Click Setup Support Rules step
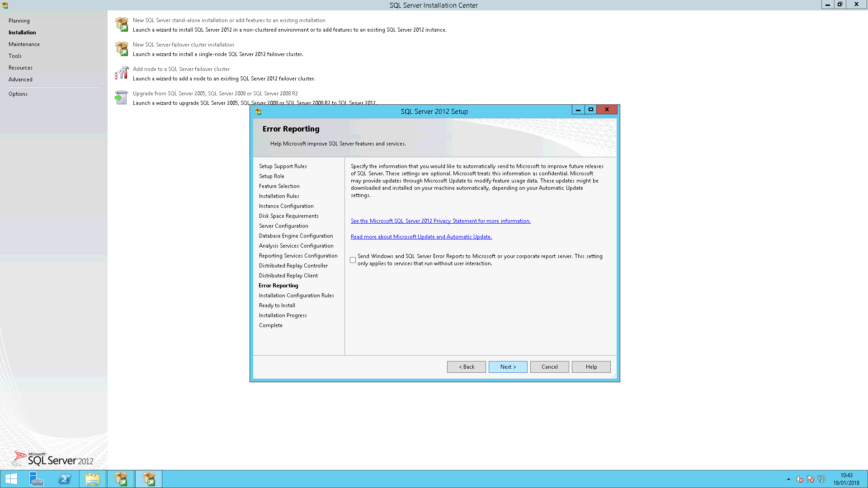868x488 pixels. tap(283, 166)
